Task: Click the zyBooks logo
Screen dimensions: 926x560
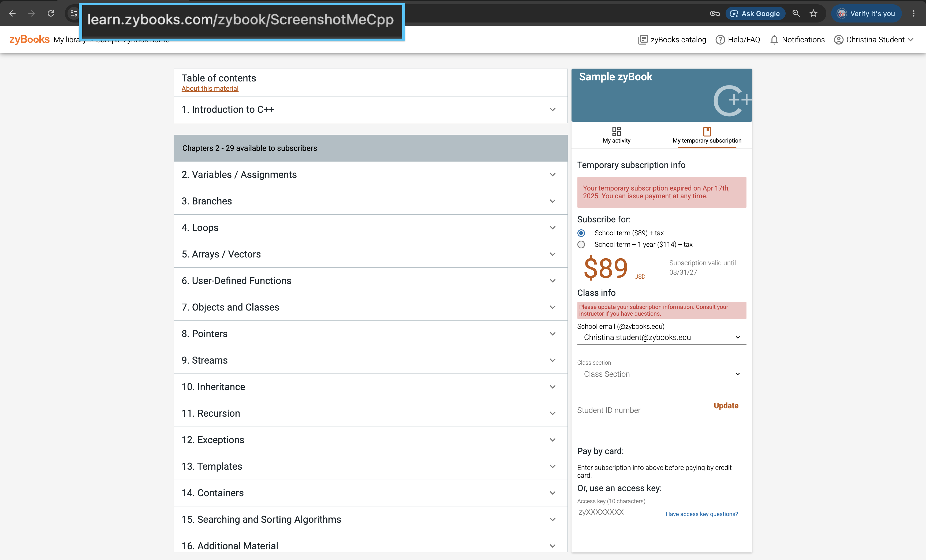Action: [x=29, y=39]
